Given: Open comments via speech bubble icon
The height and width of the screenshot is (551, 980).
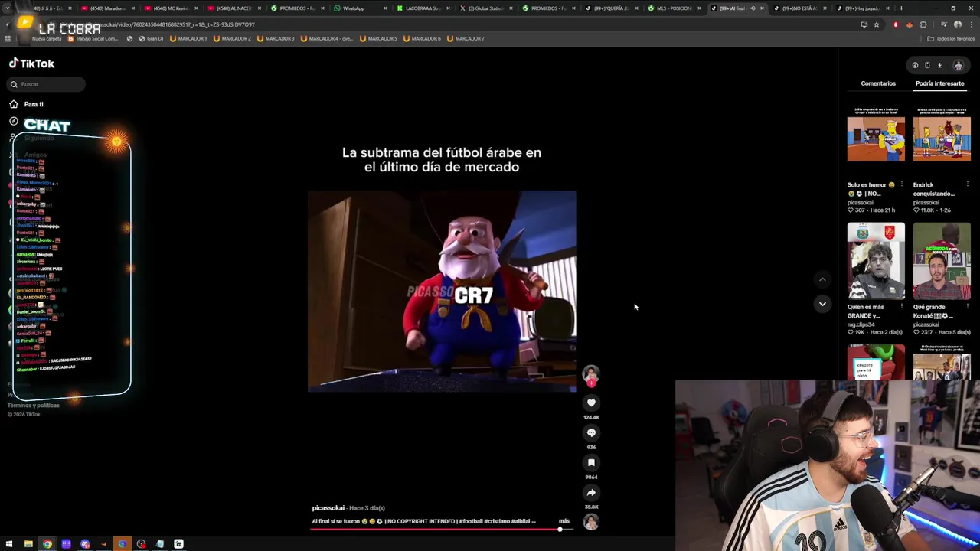Looking at the screenshot, I should (x=591, y=432).
